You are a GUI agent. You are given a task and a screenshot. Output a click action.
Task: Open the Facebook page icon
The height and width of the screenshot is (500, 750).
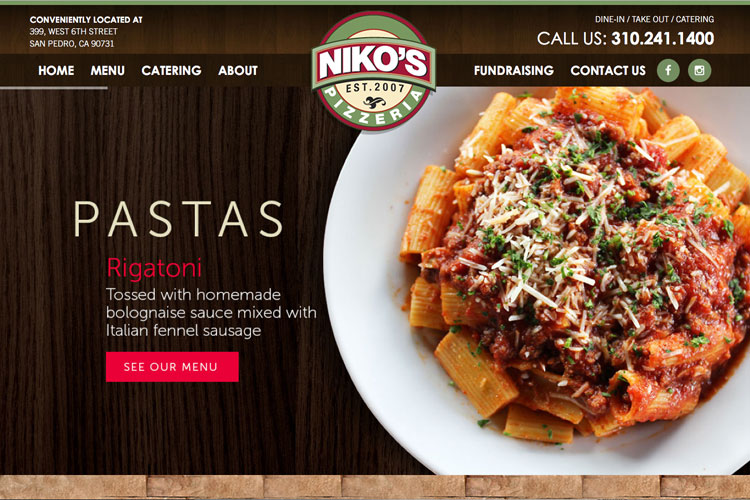click(x=668, y=70)
